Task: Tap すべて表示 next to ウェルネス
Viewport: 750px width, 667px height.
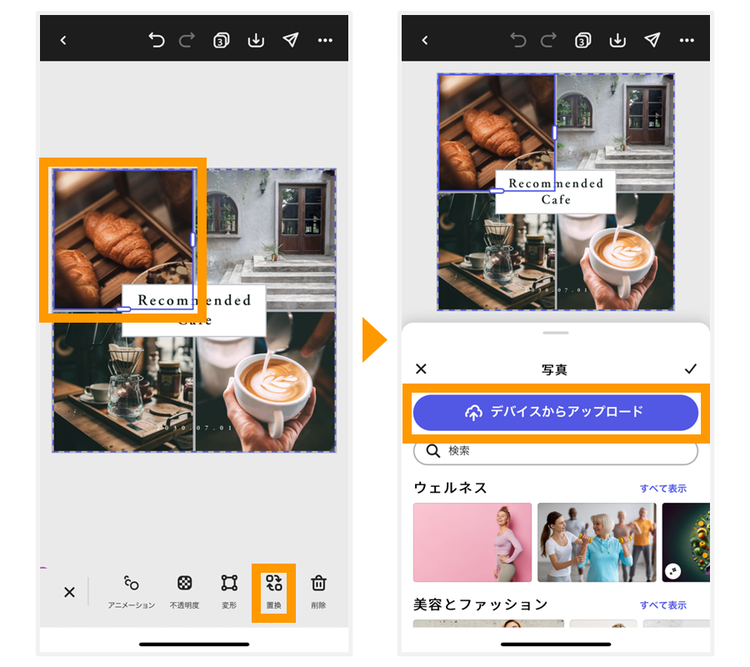Action: [663, 489]
